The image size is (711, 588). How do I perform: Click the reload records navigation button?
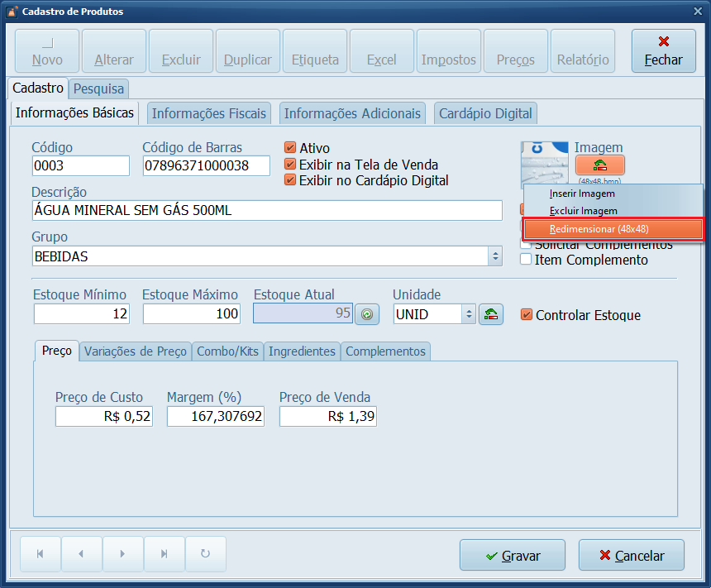pyautogui.click(x=205, y=554)
